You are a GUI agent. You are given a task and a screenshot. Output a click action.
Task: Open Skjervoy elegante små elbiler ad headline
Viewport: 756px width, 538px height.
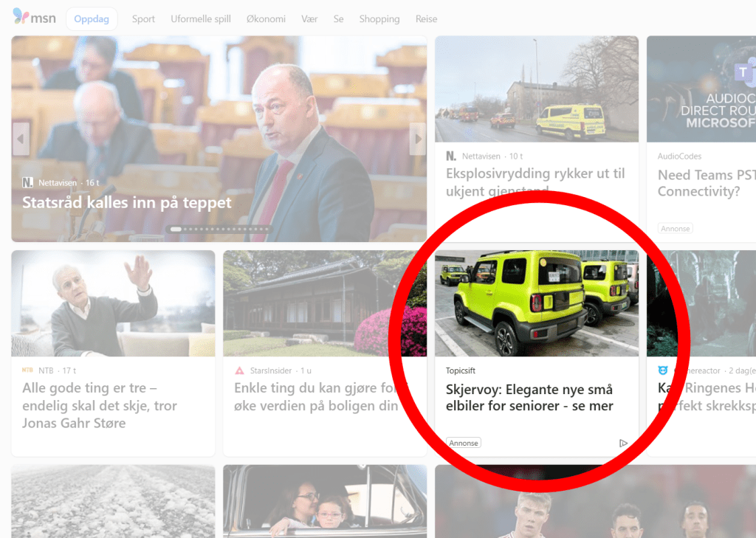529,397
